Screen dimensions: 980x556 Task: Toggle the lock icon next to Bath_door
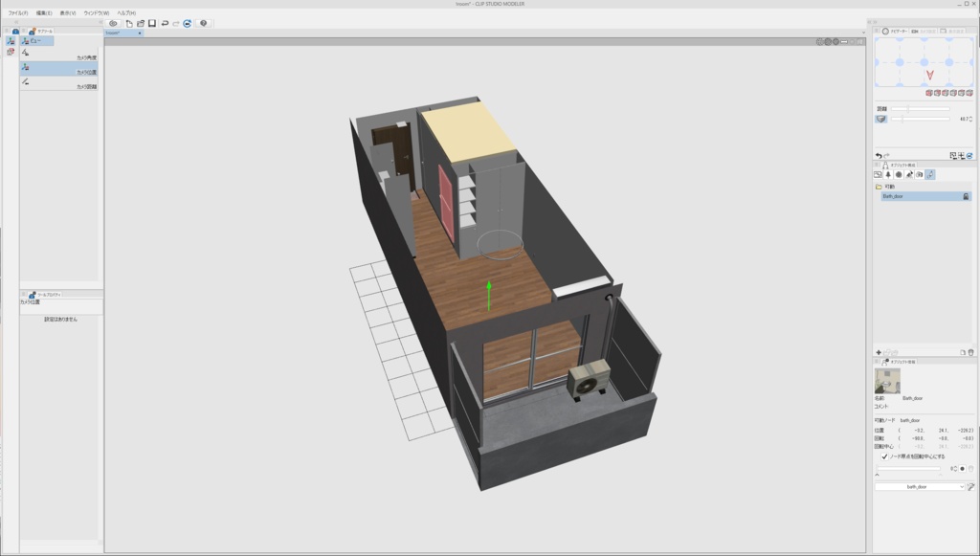(967, 195)
